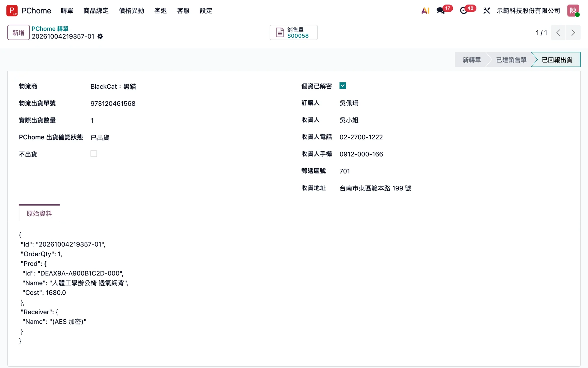Open the 商品綁定 menu

point(96,11)
